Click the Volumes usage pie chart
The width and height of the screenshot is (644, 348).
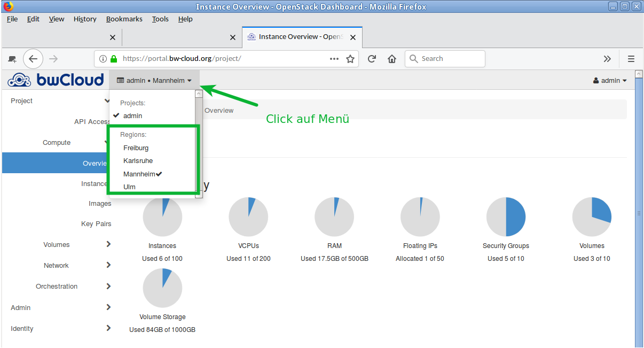(x=592, y=216)
